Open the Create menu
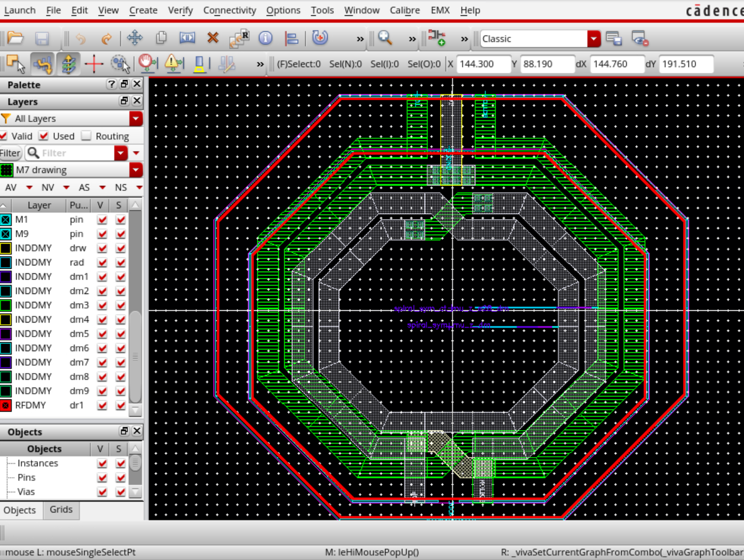Image resolution: width=744 pixels, height=560 pixels. [143, 10]
